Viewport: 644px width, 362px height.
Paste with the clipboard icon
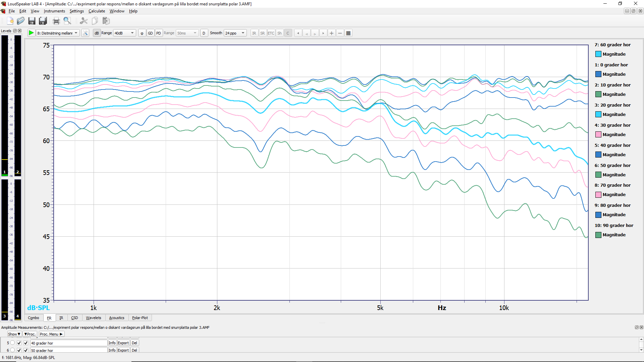click(106, 21)
